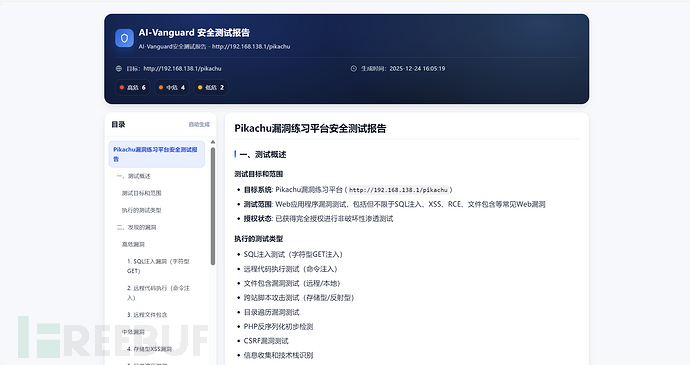Viewport: 690px width, 365px height.
Task: Click the inline code URL http://192.168.138.1/pikachu
Action: click(x=398, y=190)
